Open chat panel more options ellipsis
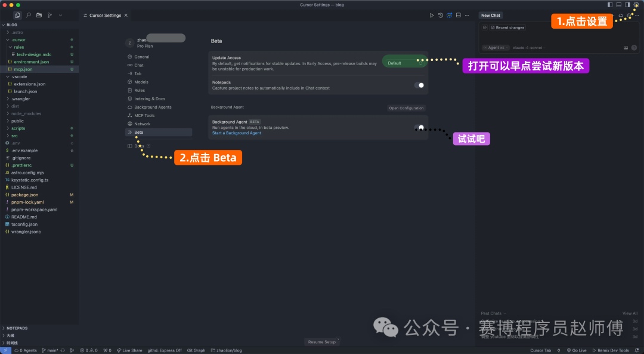 [x=637, y=15]
